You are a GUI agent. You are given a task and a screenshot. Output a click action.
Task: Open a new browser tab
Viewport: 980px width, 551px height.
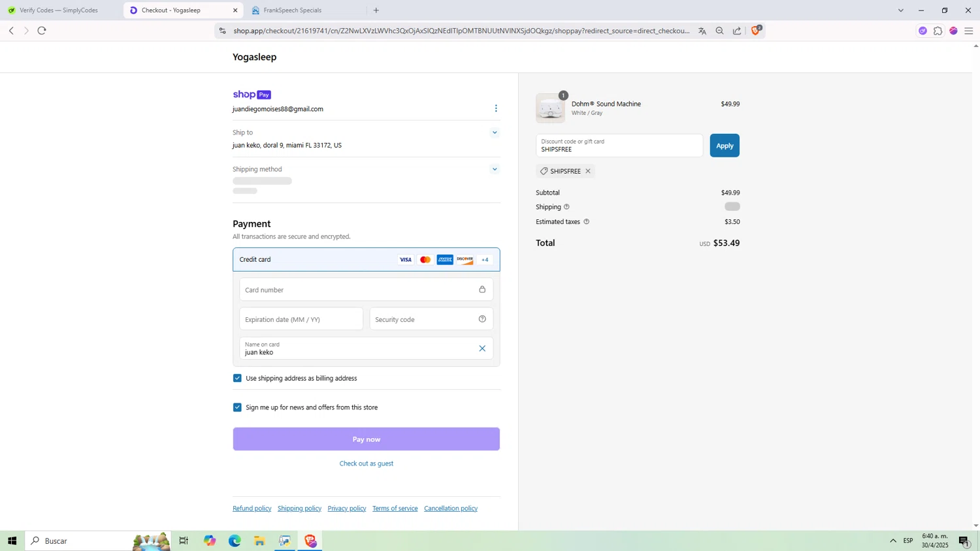coord(376,10)
